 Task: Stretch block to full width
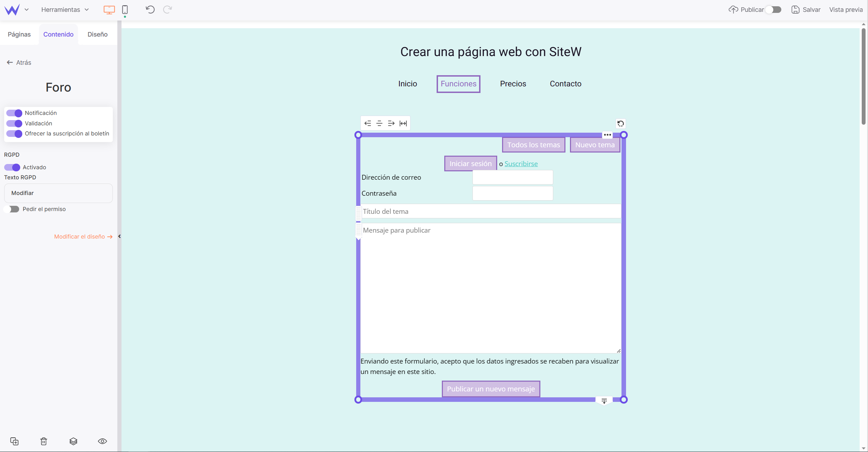(x=403, y=123)
